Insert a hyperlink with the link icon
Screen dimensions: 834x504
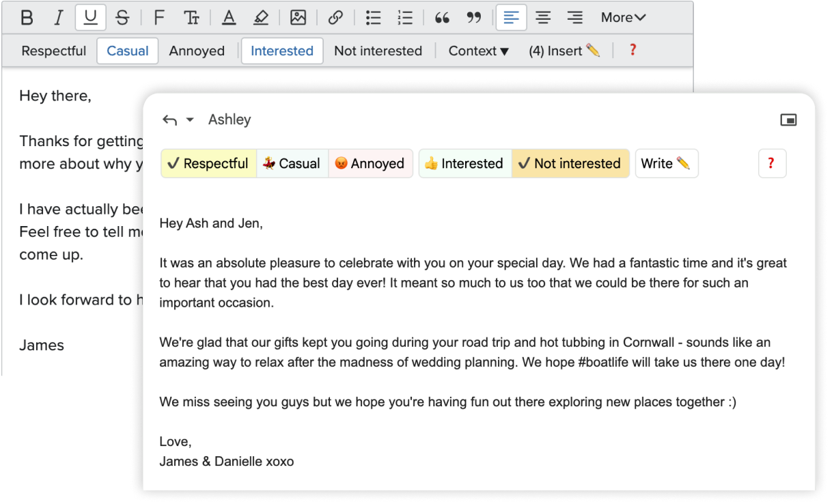[335, 18]
